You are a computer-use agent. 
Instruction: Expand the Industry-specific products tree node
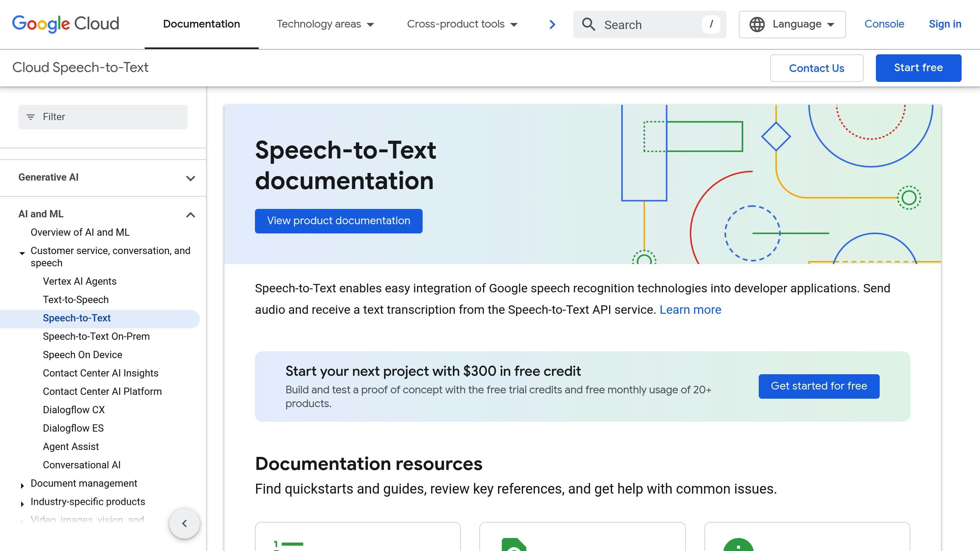[x=22, y=504]
